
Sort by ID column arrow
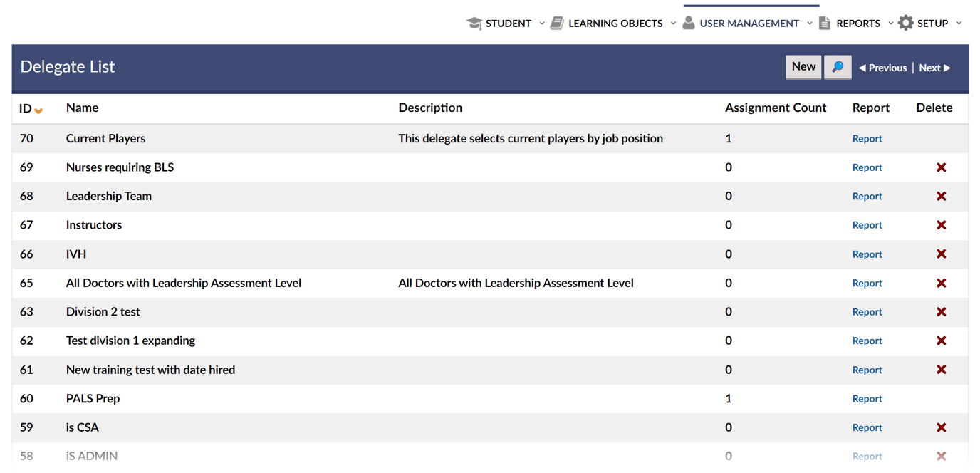click(38, 110)
